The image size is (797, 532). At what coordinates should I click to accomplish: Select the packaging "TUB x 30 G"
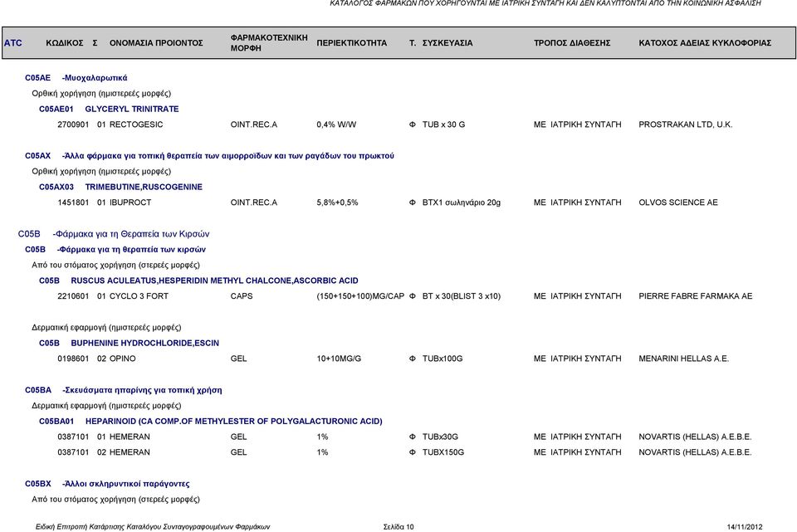[x=443, y=124]
